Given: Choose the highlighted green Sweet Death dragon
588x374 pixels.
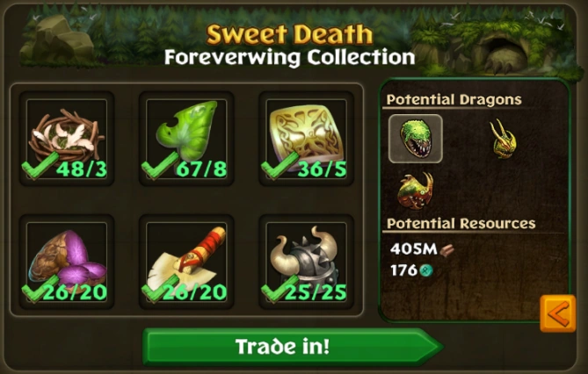Looking at the screenshot, I should (416, 139).
